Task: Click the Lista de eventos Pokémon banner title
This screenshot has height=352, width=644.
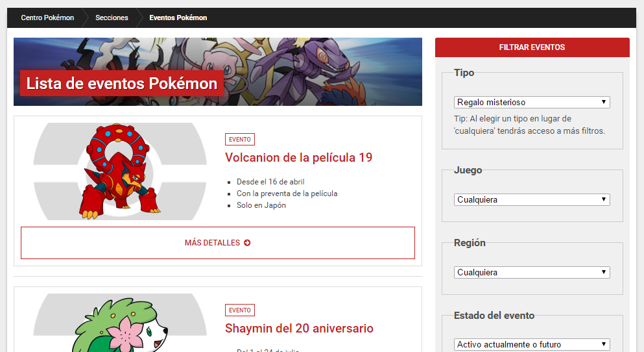Action: click(122, 84)
